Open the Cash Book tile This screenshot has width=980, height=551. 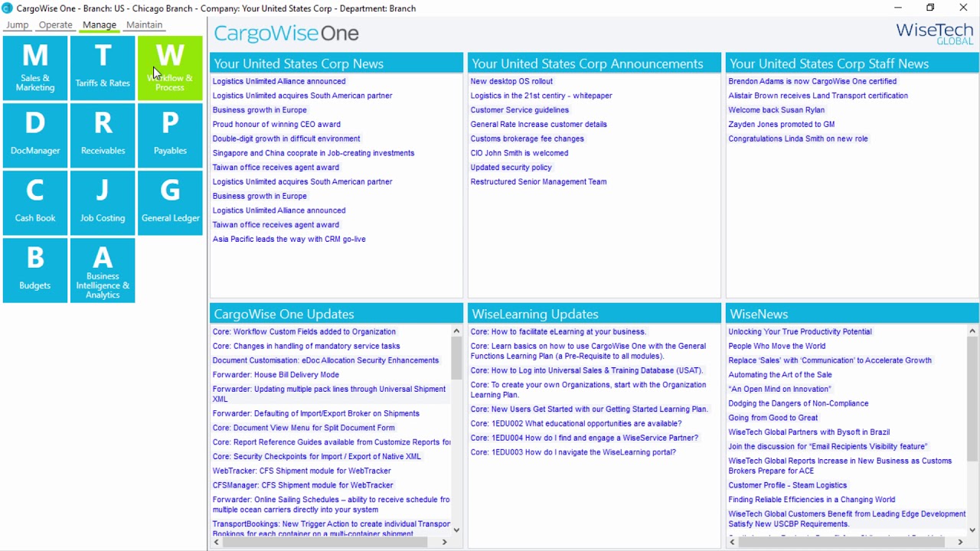(x=35, y=202)
